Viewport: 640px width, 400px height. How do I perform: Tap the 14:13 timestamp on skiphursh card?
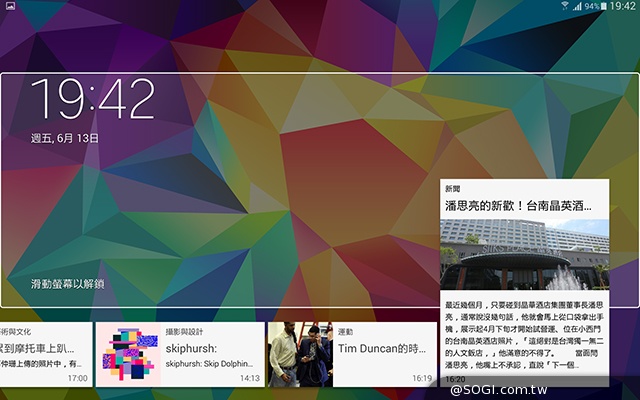[x=249, y=378]
